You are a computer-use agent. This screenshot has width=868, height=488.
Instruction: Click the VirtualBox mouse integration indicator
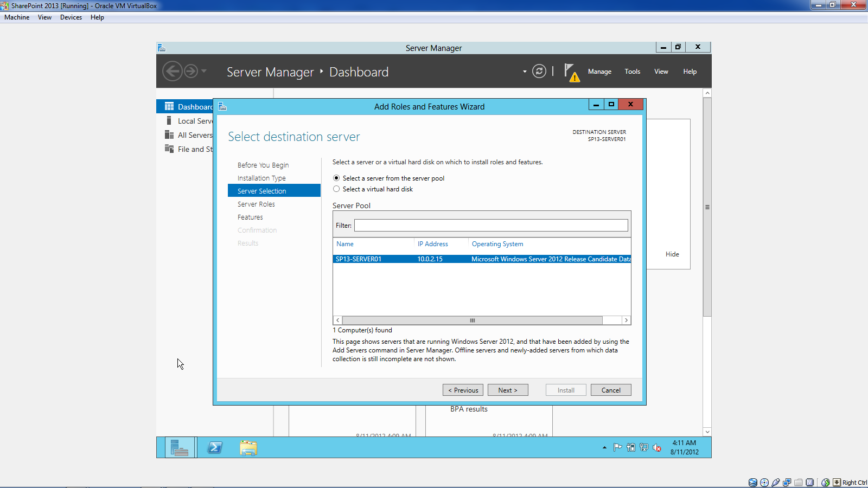click(x=826, y=483)
